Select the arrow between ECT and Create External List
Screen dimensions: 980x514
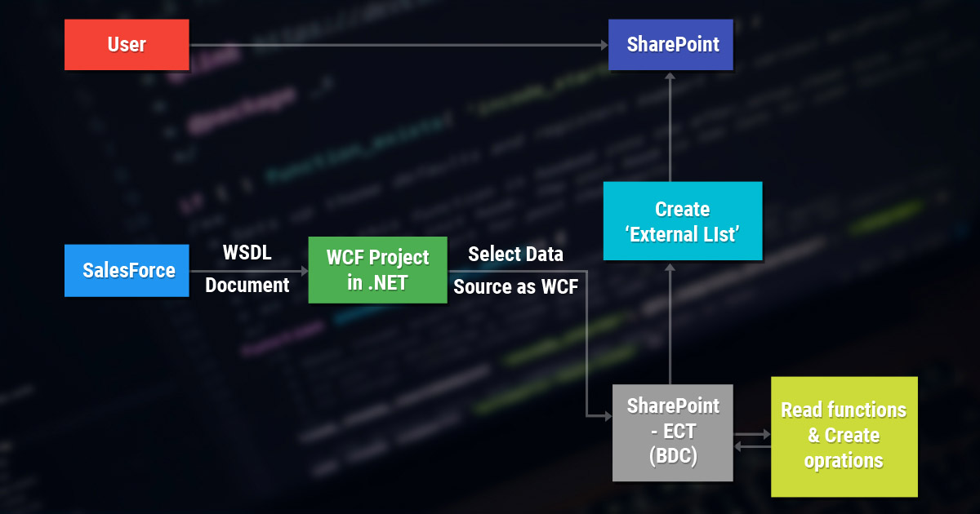[x=671, y=322]
